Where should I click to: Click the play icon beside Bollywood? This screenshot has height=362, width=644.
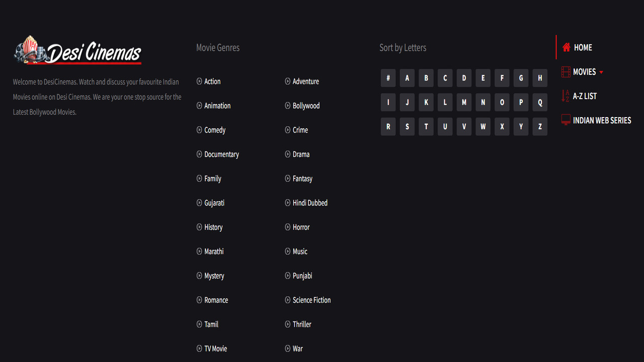coord(288,106)
